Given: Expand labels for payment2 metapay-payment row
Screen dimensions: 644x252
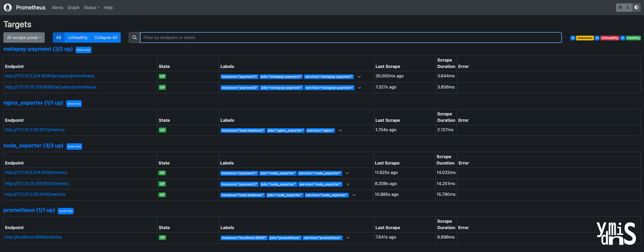Looking at the screenshot, I should 359,88.
